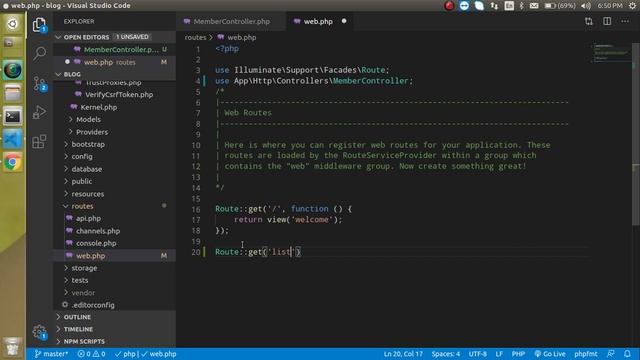Open api.php in the routes folder

pyautogui.click(x=88, y=218)
